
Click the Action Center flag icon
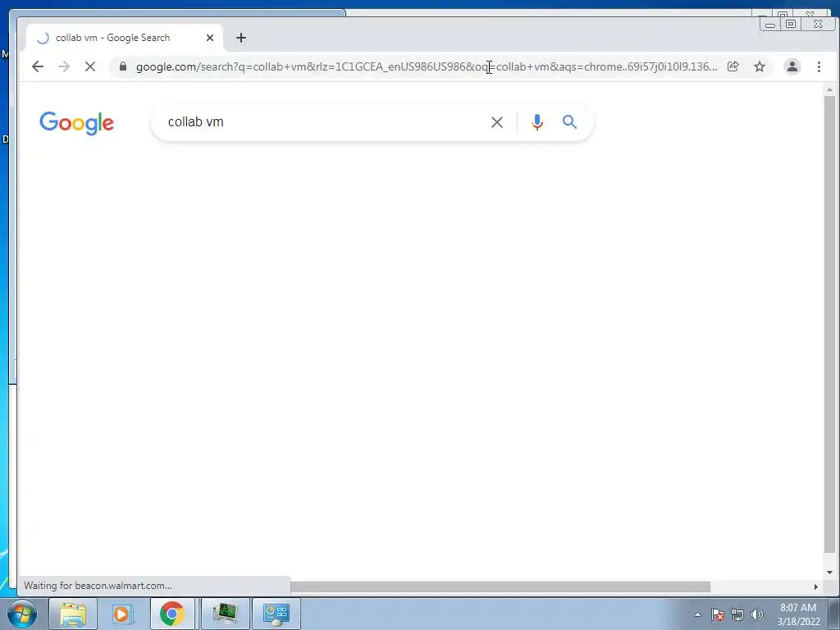[x=718, y=614]
